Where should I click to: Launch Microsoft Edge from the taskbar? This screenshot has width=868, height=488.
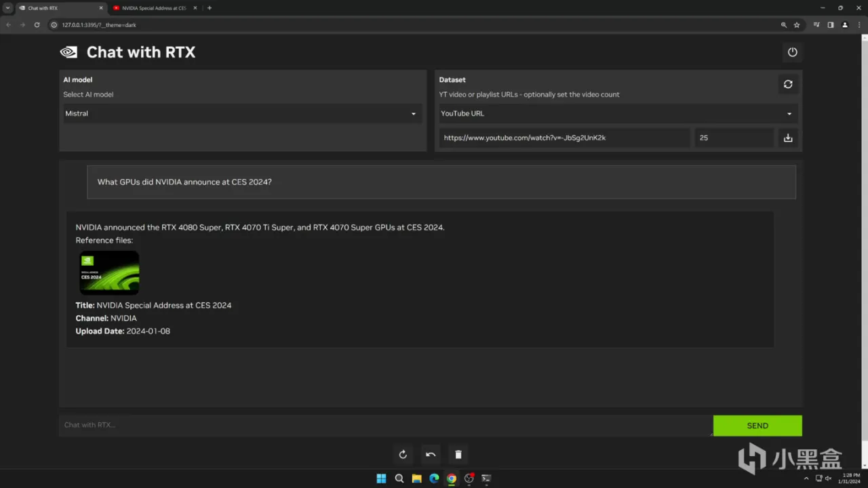point(434,479)
